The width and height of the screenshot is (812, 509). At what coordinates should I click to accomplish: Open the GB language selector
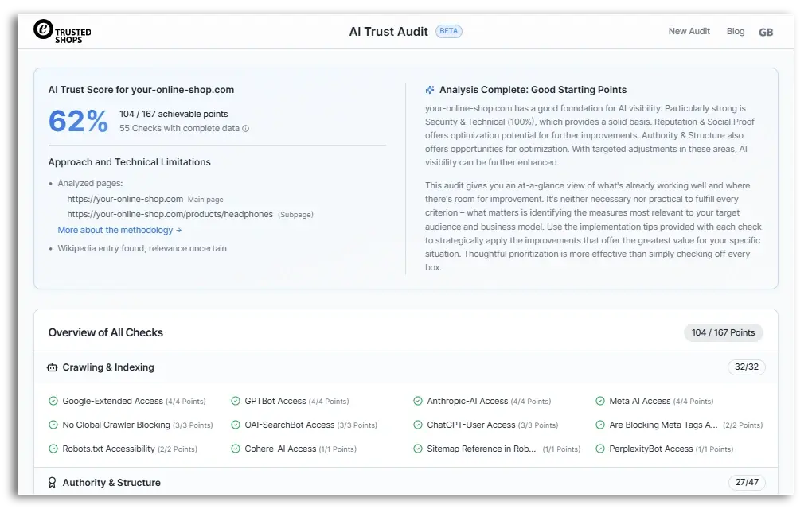pos(766,32)
